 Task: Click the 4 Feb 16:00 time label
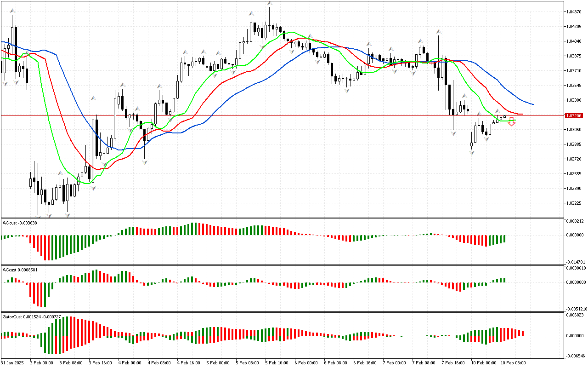click(x=188, y=362)
